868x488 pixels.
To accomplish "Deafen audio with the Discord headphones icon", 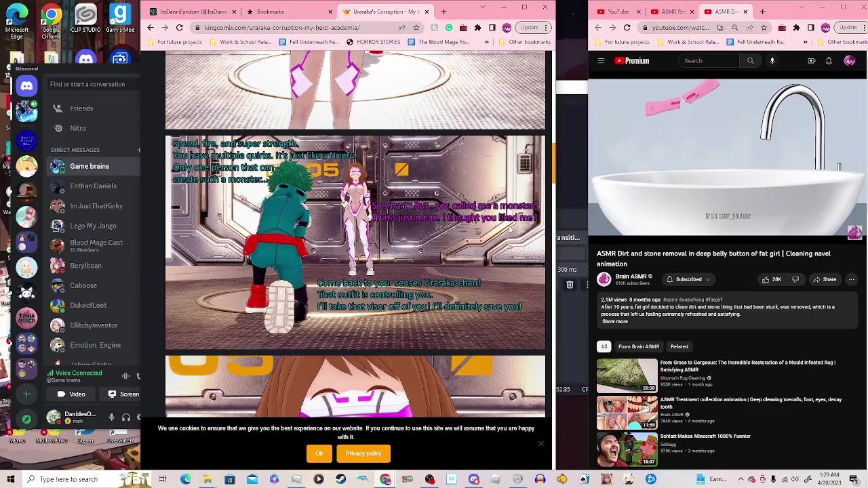I will 125,418.
